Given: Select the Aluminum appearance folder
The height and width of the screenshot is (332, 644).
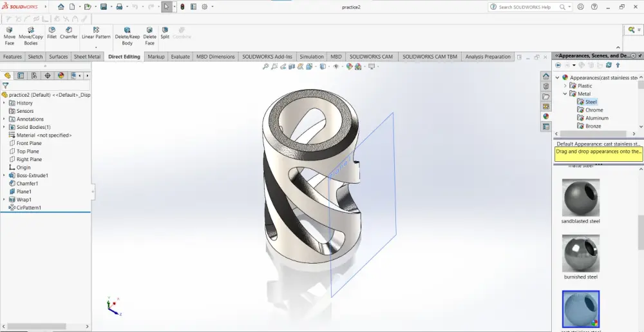Looking at the screenshot, I should [592, 118].
